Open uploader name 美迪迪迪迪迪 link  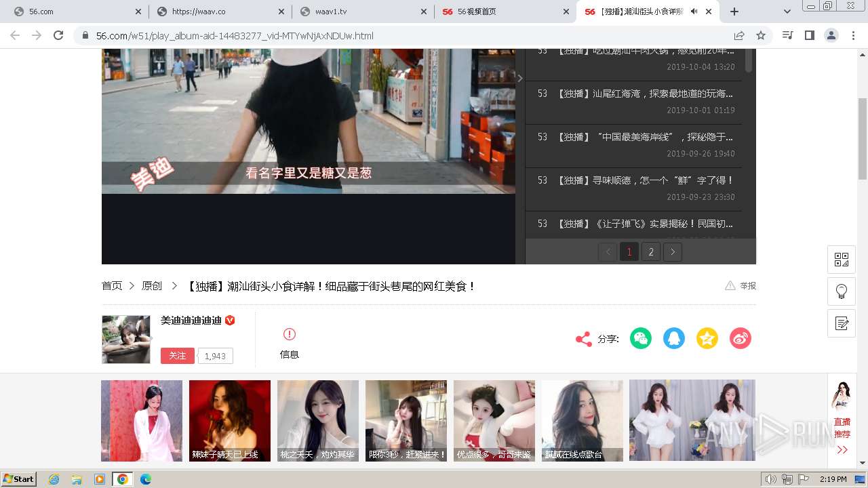[191, 320]
